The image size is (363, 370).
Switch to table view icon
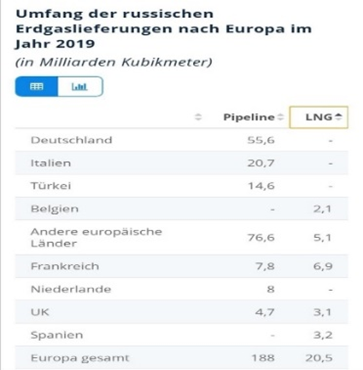(x=36, y=87)
